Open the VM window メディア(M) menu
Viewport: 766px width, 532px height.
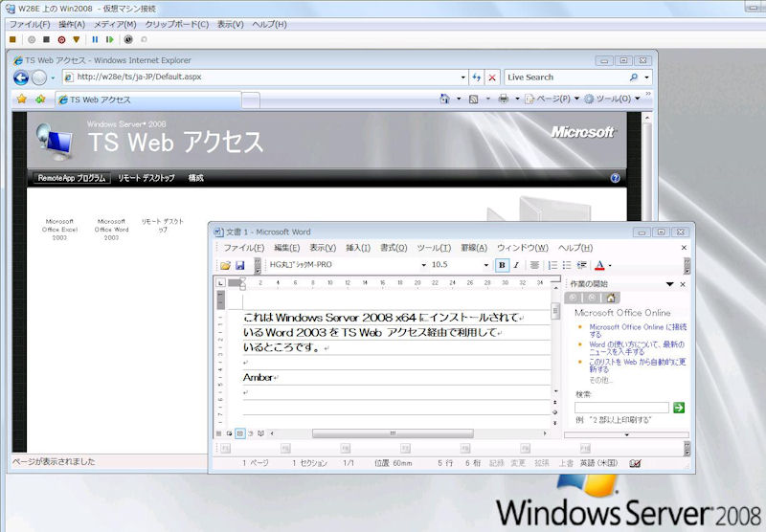click(x=115, y=24)
